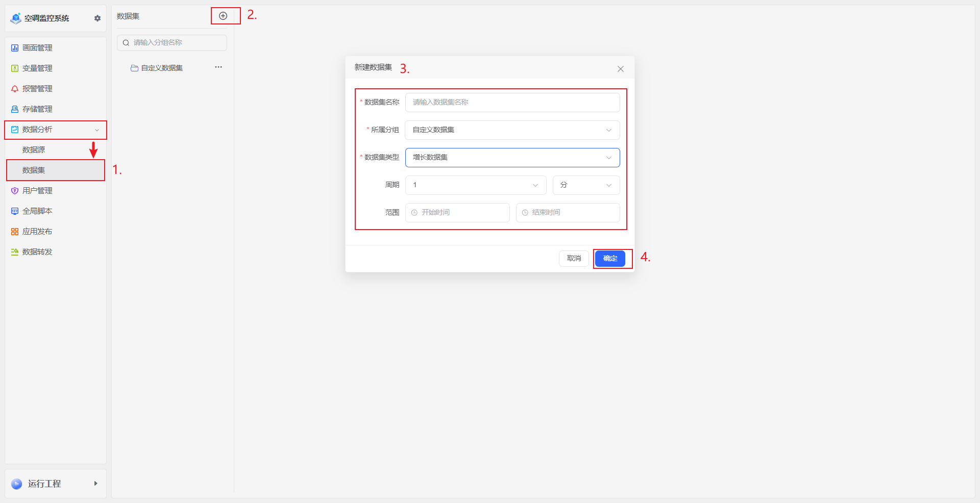
Task: Click the 开始时间 range field
Action: point(457,213)
